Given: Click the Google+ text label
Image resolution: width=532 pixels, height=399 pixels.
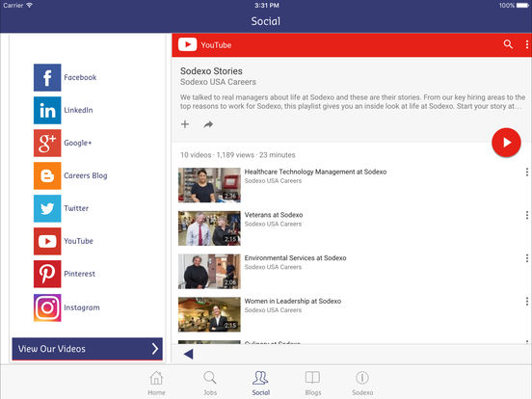Looking at the screenshot, I should pos(78,143).
